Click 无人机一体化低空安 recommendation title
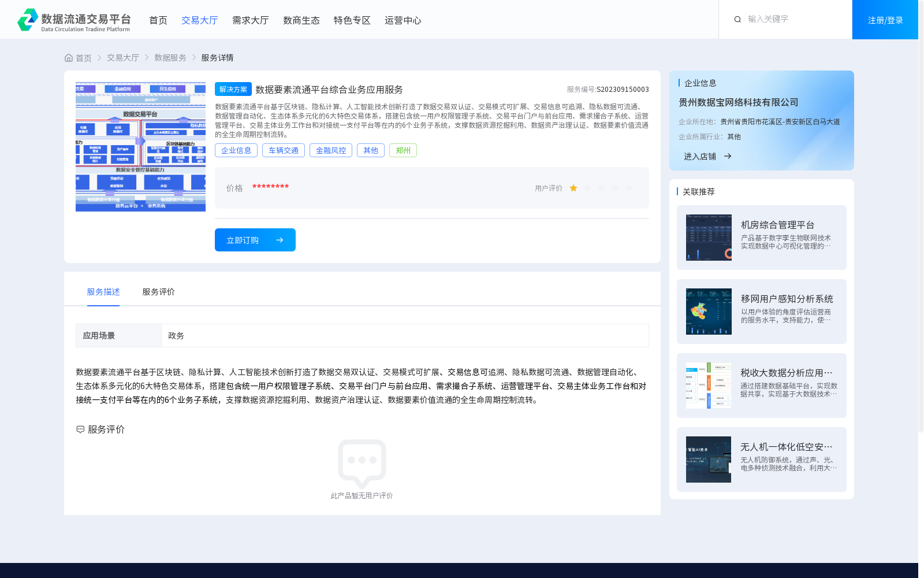This screenshot has width=924, height=578. 787,447
